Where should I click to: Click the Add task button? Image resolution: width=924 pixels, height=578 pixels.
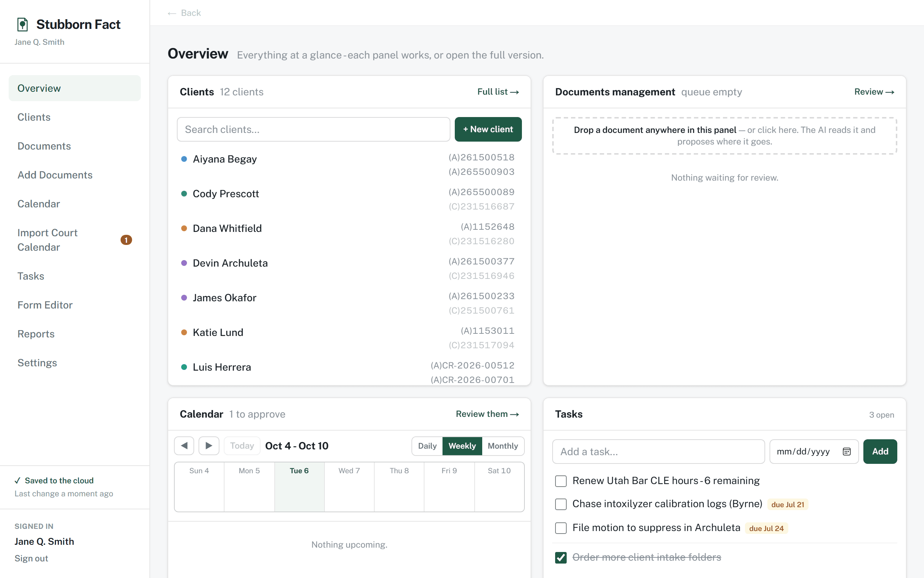pyautogui.click(x=880, y=452)
